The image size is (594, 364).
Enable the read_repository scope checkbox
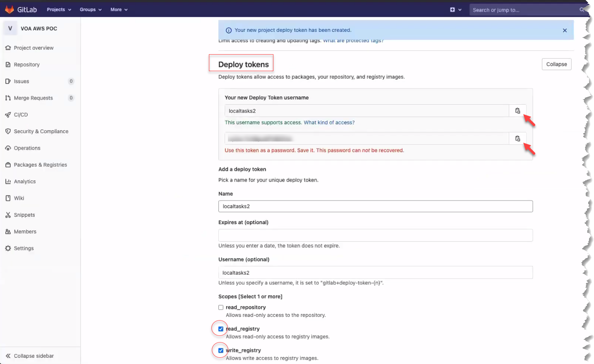tap(221, 307)
